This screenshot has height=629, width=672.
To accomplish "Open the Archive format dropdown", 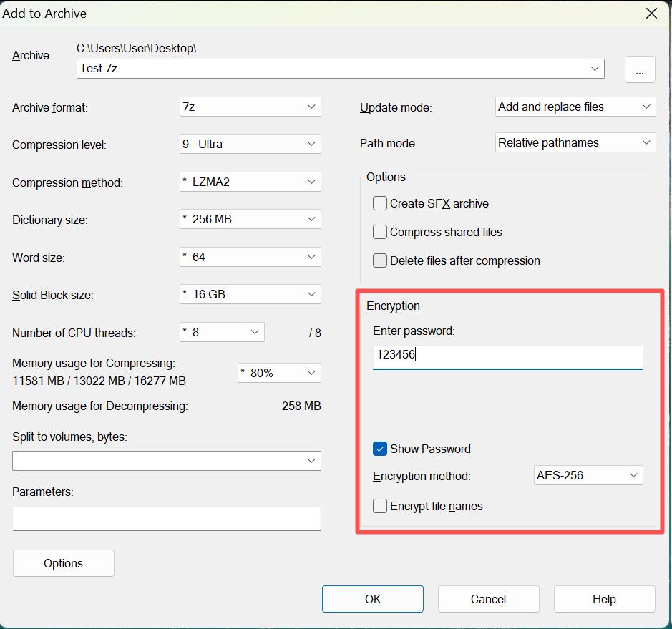I will (250, 107).
